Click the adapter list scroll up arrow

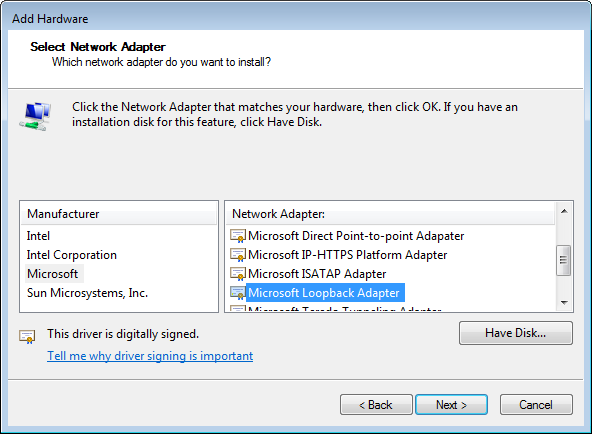click(x=564, y=211)
